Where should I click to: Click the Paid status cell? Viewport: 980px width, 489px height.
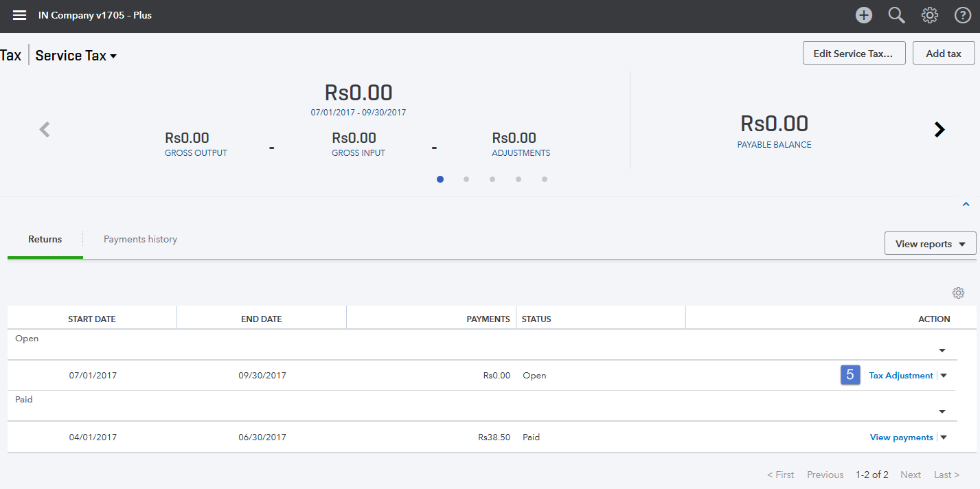(x=532, y=437)
